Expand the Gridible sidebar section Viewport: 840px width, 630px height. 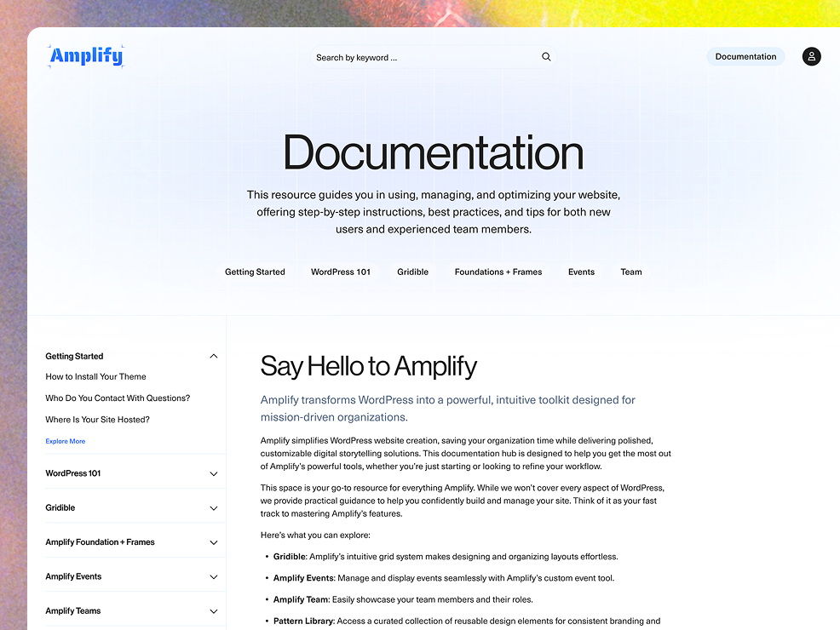214,508
